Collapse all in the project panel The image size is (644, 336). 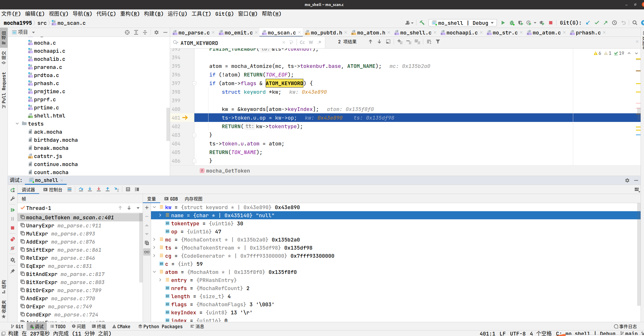click(x=145, y=32)
